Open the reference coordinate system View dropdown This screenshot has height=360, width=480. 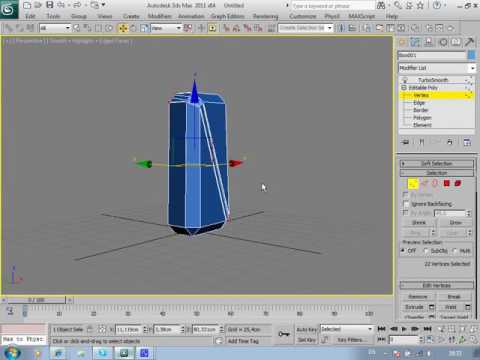166,28
